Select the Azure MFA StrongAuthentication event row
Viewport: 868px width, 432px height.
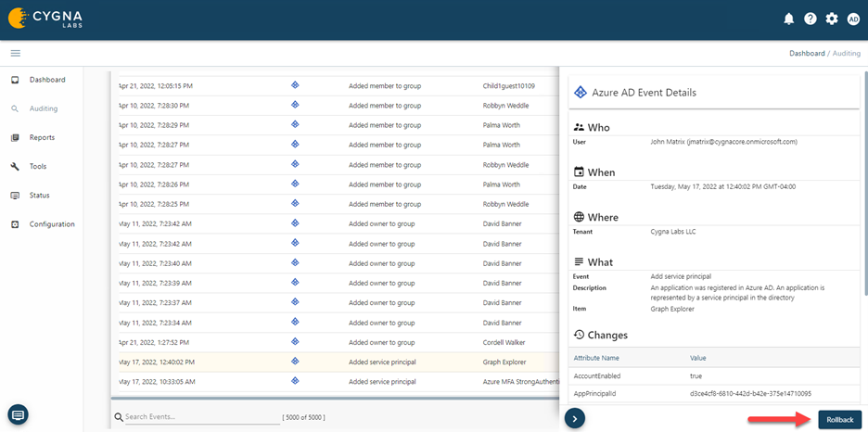click(334, 381)
